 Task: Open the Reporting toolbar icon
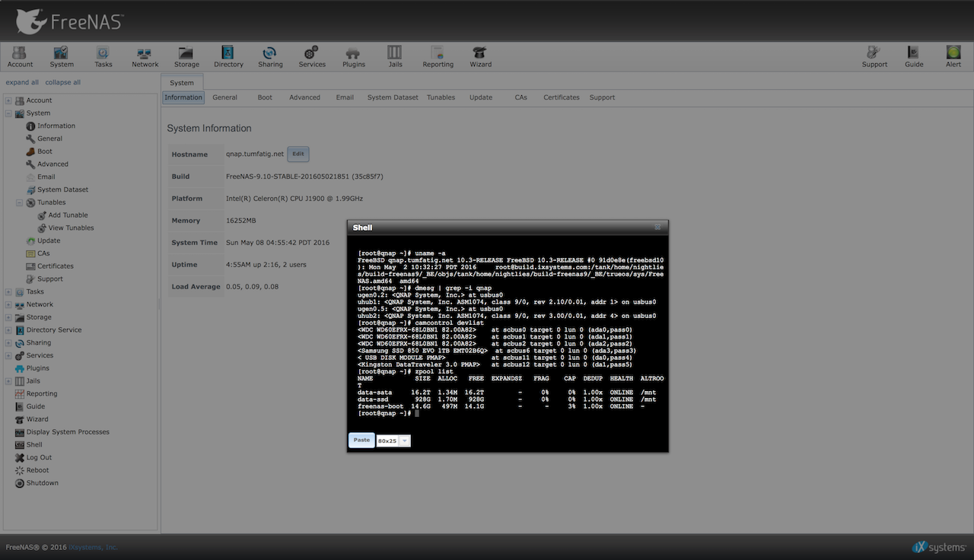(x=438, y=57)
